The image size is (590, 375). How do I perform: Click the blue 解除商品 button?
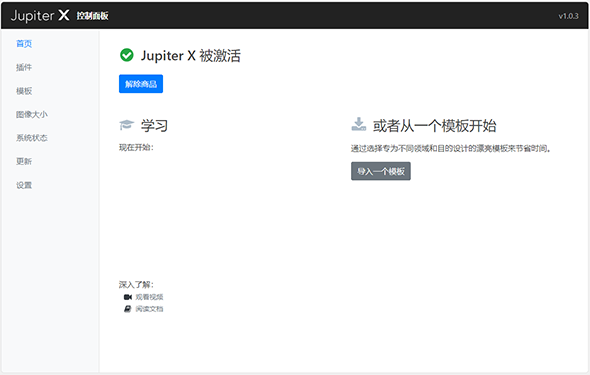(141, 84)
